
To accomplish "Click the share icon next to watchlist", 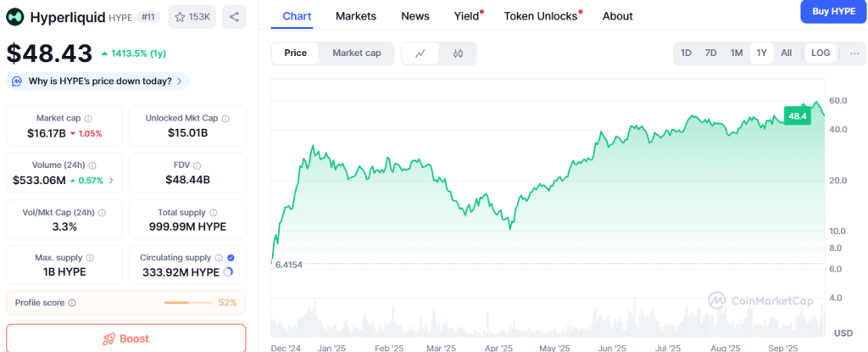I will pos(234,16).
